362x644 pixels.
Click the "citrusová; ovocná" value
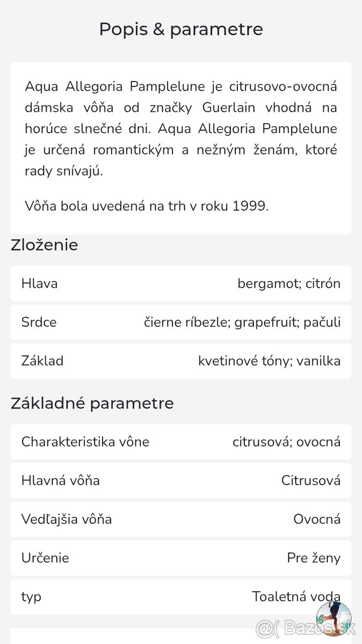(x=286, y=442)
